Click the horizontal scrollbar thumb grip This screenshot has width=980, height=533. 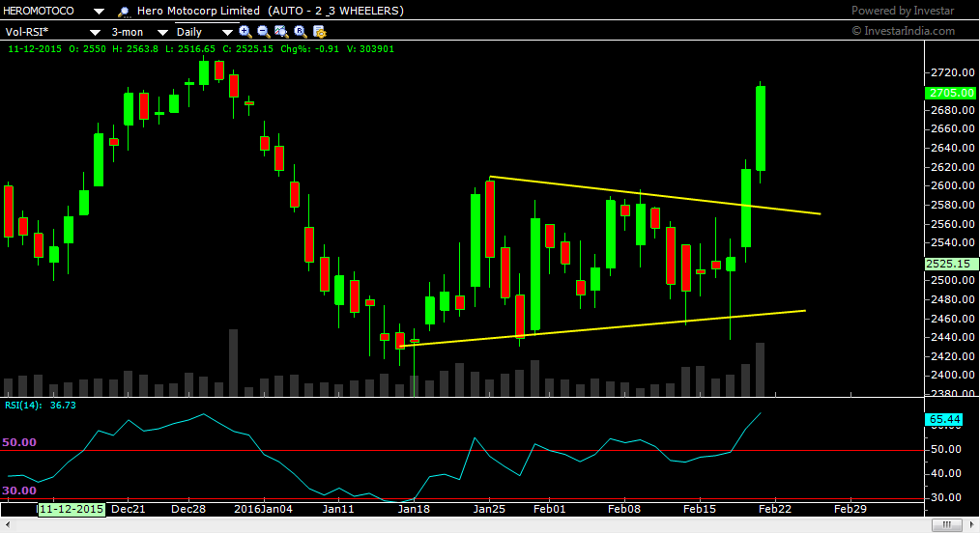(x=947, y=525)
